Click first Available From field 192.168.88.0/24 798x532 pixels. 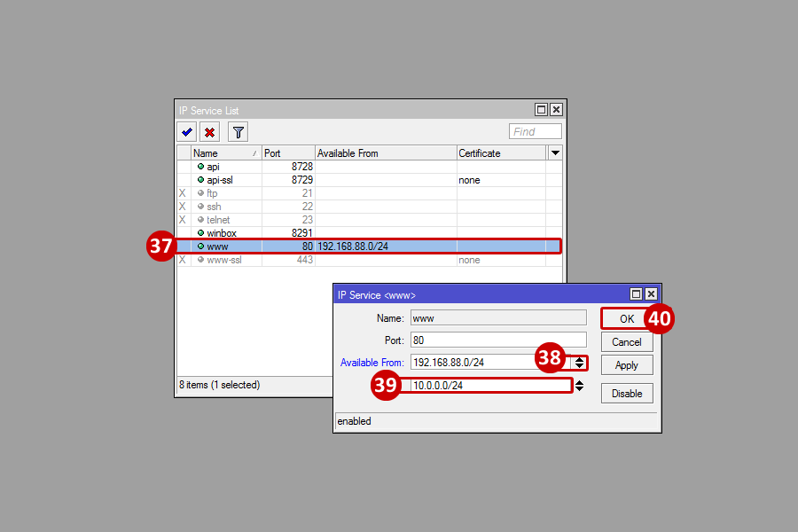(x=490, y=363)
